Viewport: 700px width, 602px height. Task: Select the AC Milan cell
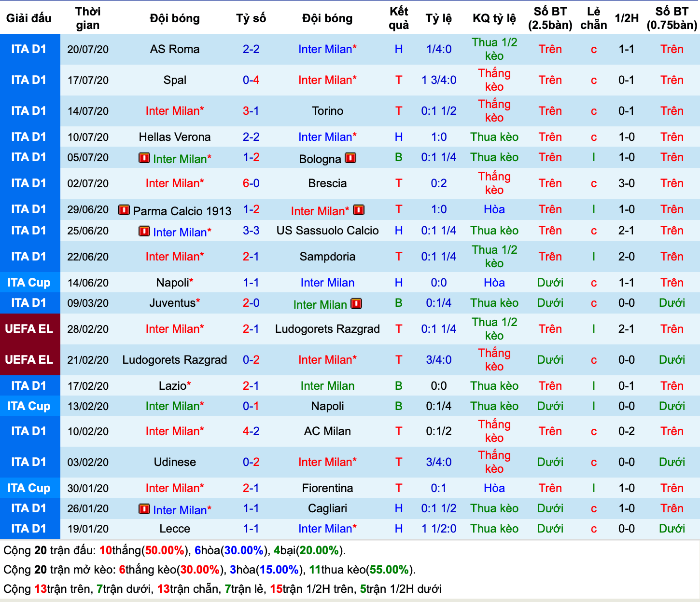point(327,431)
